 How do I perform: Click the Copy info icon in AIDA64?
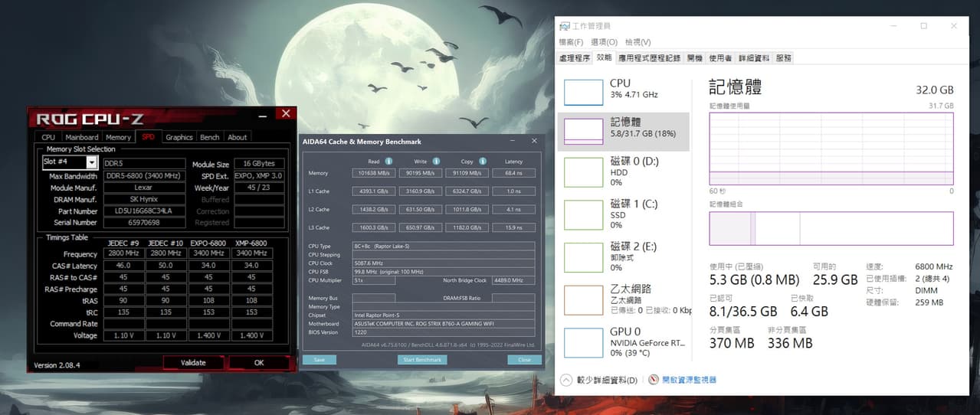pyautogui.click(x=483, y=162)
